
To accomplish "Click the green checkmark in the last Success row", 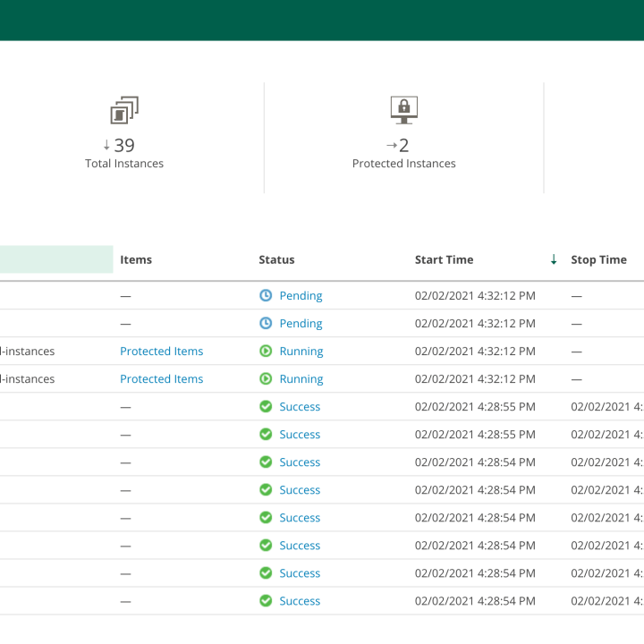I will pyautogui.click(x=266, y=600).
